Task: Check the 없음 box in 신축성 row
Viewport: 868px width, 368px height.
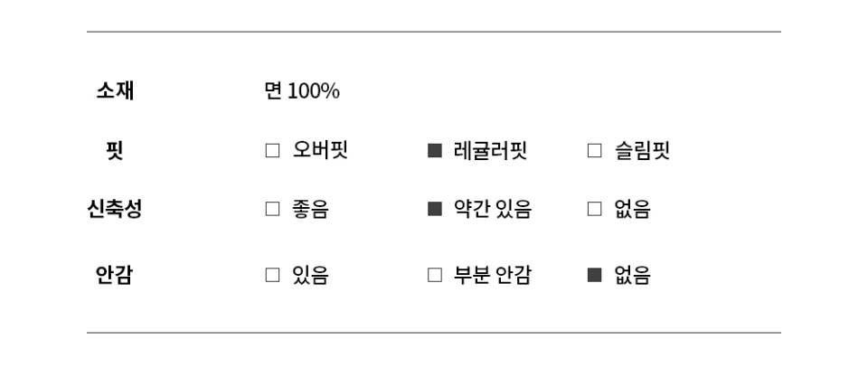Action: coord(594,210)
